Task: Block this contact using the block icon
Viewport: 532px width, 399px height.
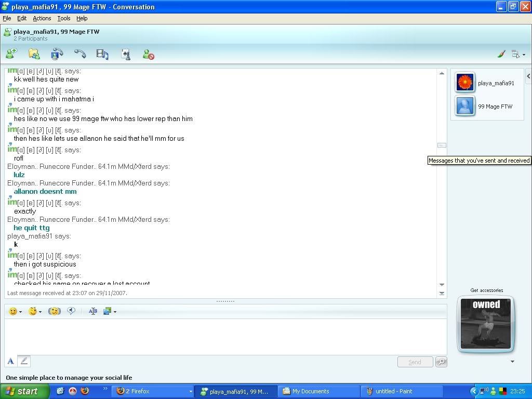Action: [x=148, y=54]
